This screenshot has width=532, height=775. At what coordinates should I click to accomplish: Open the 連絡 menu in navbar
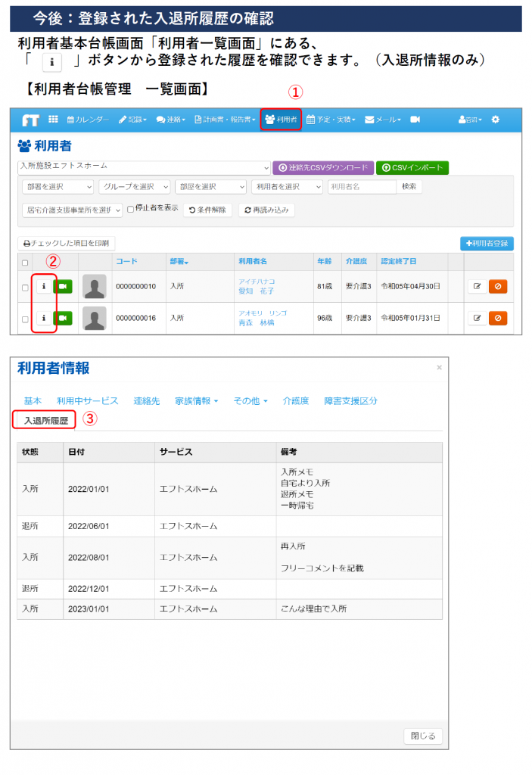170,120
